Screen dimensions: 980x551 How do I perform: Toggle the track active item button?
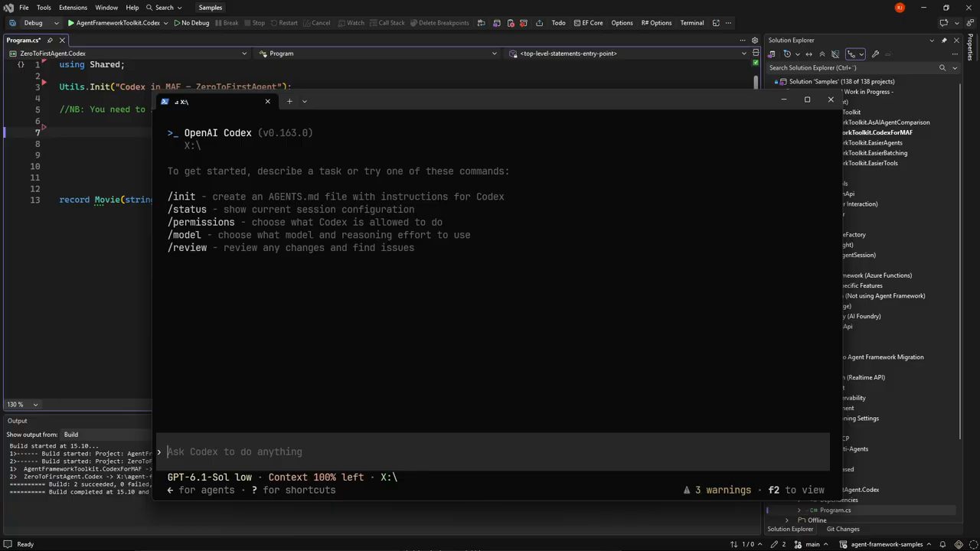851,54
